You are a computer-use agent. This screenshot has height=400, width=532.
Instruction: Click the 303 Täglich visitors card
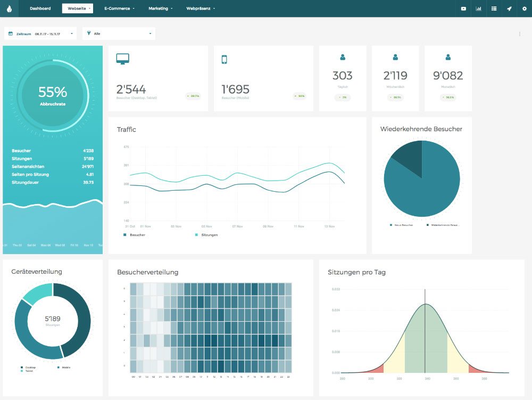pyautogui.click(x=343, y=78)
